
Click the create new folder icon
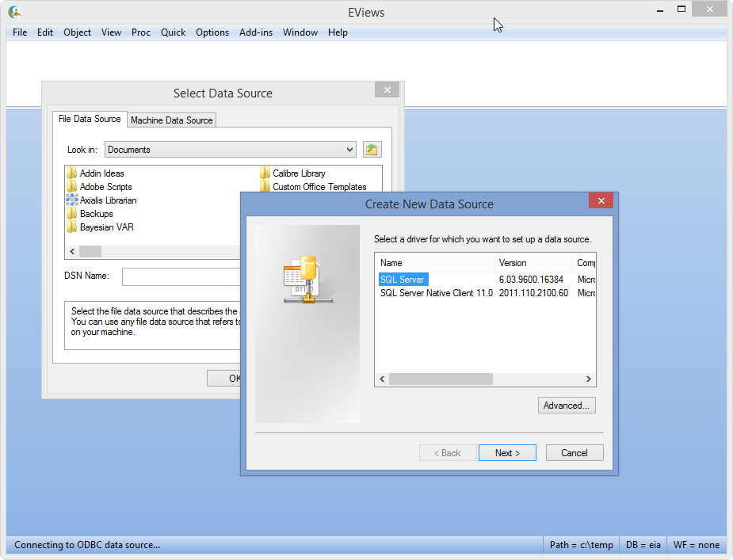(372, 149)
